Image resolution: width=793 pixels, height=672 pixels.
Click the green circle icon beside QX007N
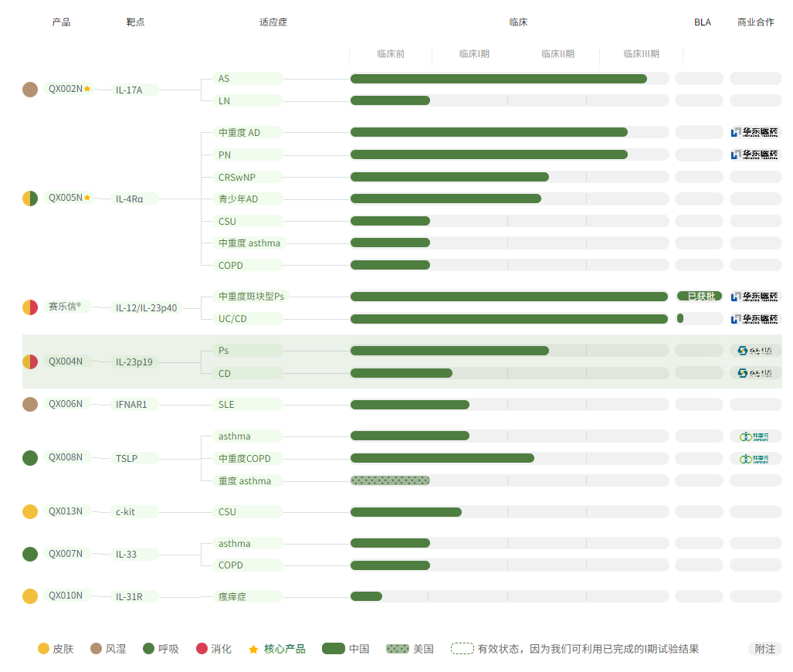(30, 554)
